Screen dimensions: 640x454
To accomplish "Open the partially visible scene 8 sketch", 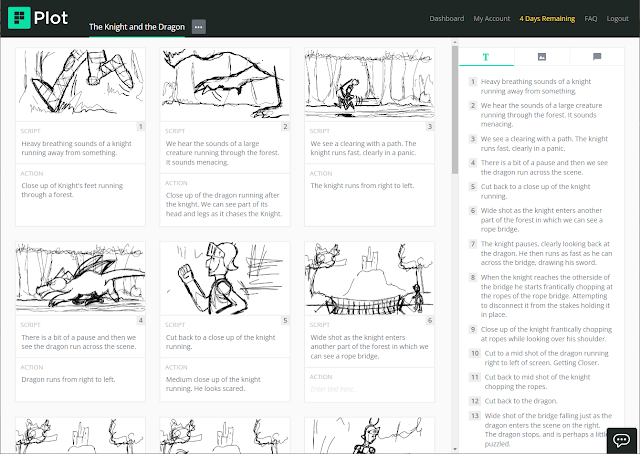I will click(225, 435).
